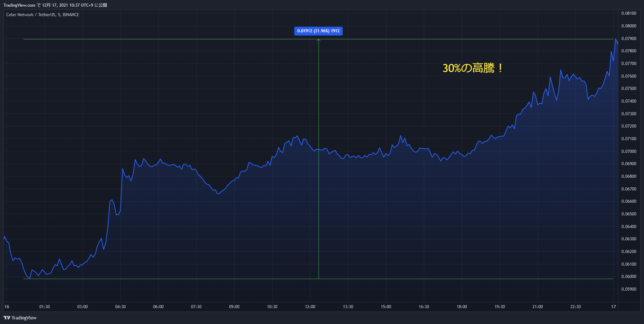Image resolution: width=644 pixels, height=324 pixels.
Task: Click the 0.06000 price axis label
Action: pyautogui.click(x=629, y=277)
